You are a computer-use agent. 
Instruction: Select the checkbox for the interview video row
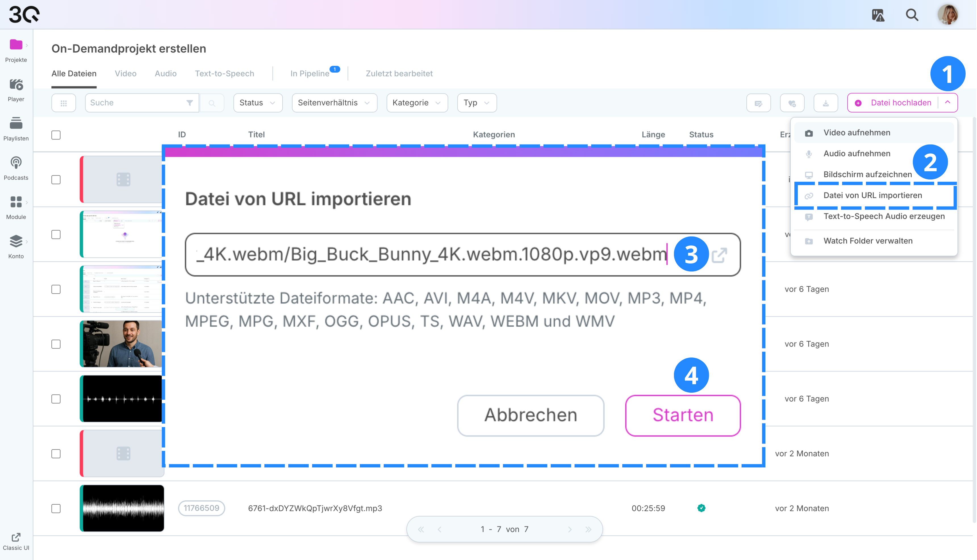click(x=56, y=344)
